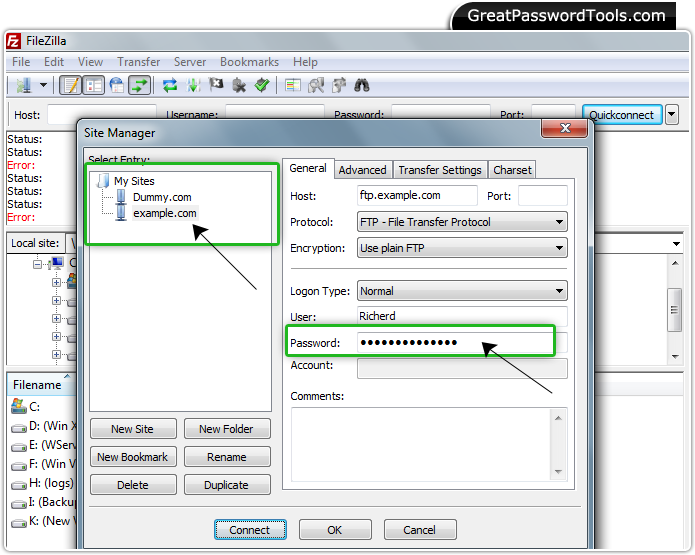Open the Transfer menu
The width and height of the screenshot is (695, 555).
pos(138,62)
